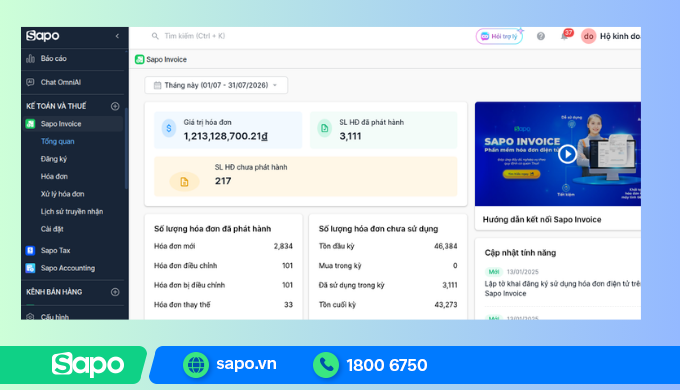Collapse the sidebar with the chevron arrow
Image resolution: width=680 pixels, height=390 pixels.
[117, 36]
